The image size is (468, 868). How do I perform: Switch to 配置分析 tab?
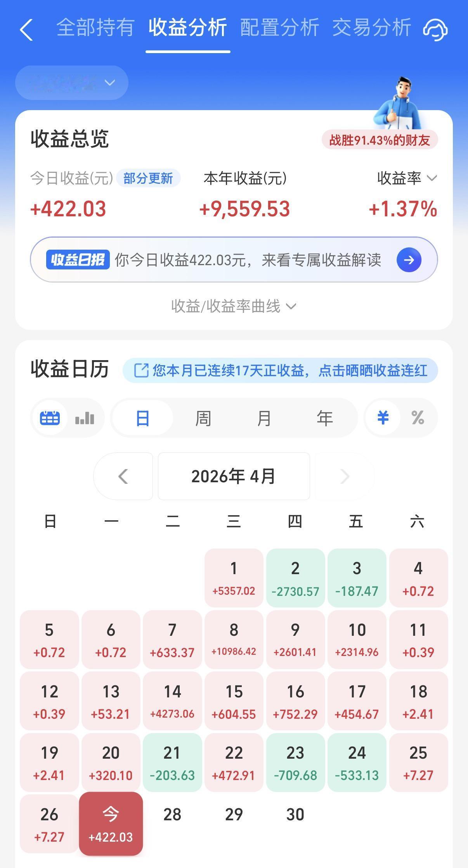[x=280, y=28]
